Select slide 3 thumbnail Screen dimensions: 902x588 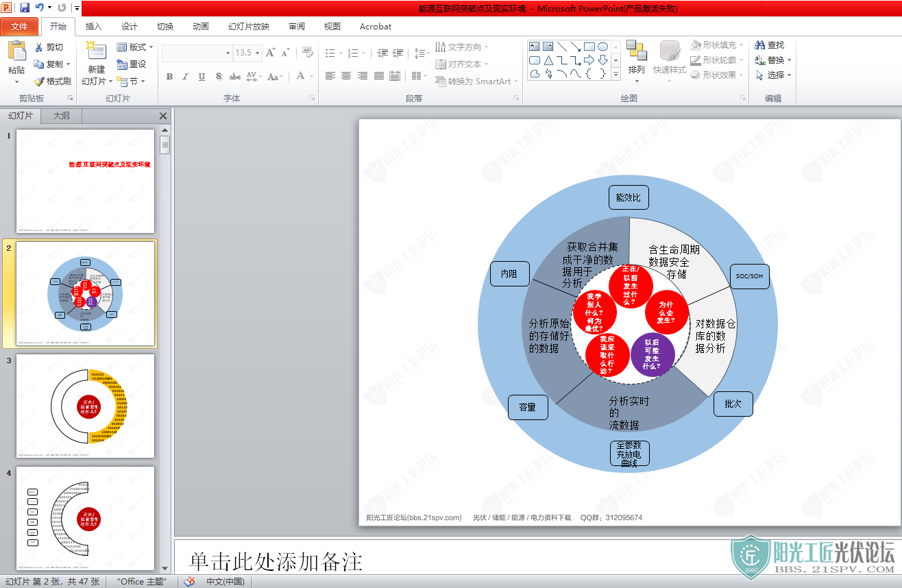pos(86,406)
